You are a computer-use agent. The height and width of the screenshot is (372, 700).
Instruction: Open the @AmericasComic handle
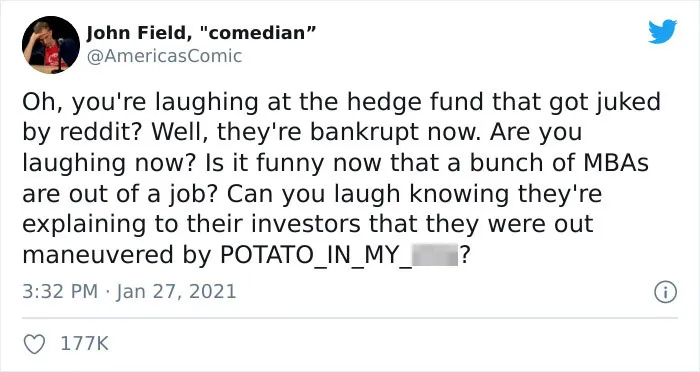pyautogui.click(x=164, y=56)
